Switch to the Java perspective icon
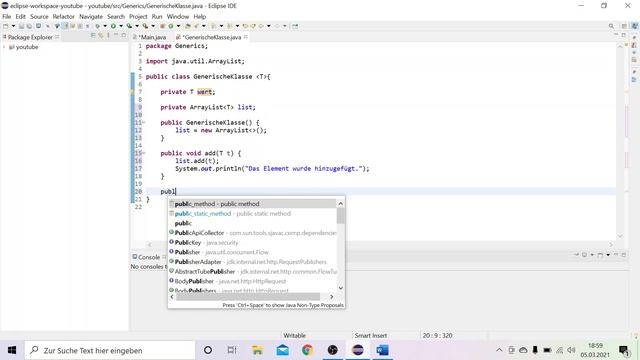 pos(634,26)
